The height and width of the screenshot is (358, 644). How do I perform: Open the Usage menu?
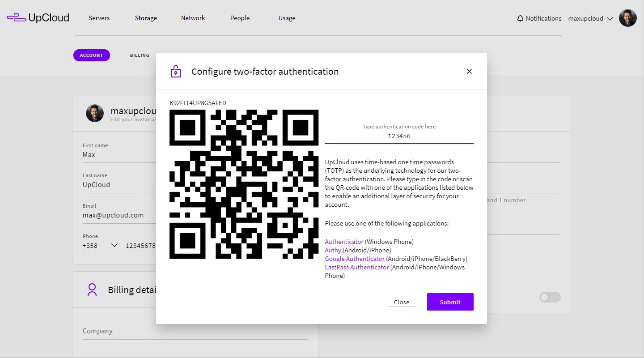287,18
